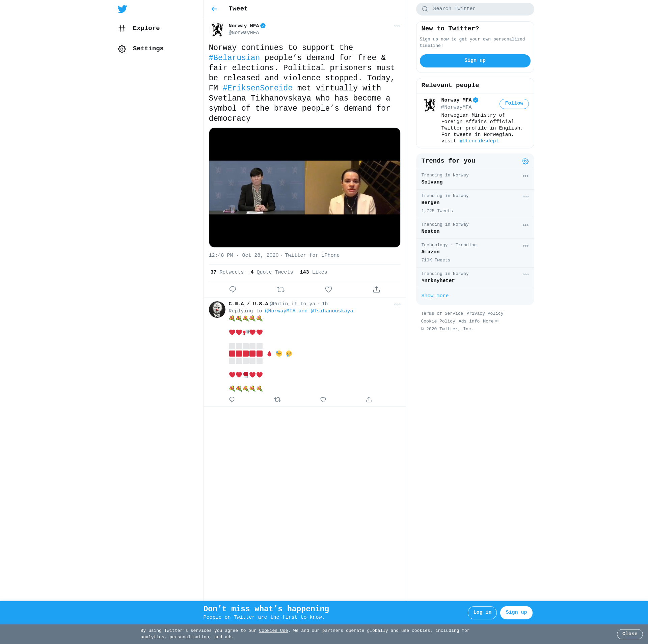Viewport: 648px width, 644px height.
Task: Open more options on the main tweet
Action: tap(397, 26)
